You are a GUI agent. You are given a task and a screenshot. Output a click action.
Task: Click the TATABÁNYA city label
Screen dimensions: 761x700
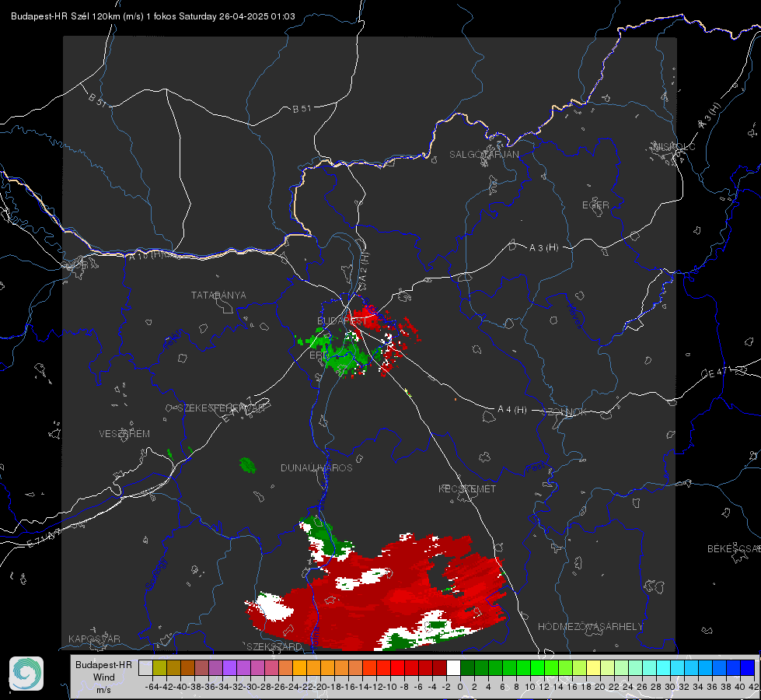point(218,296)
